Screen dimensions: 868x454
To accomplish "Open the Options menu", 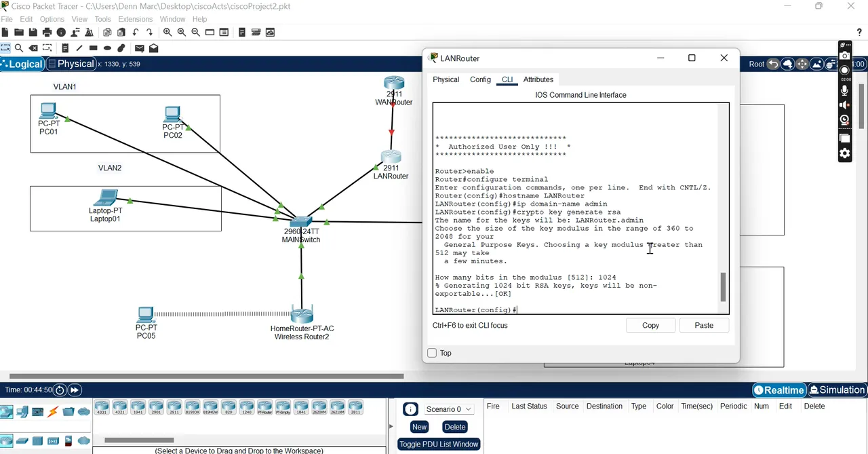I will (52, 19).
